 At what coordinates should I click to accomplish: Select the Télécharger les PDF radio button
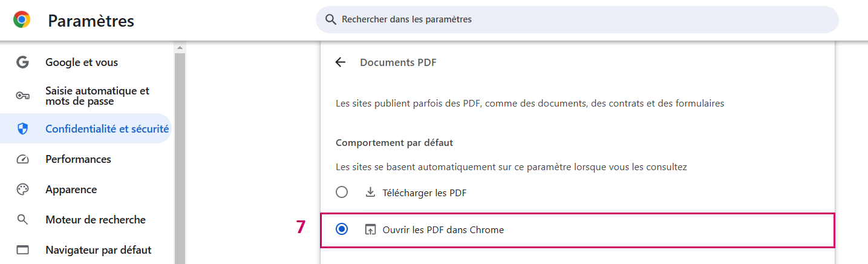click(342, 193)
